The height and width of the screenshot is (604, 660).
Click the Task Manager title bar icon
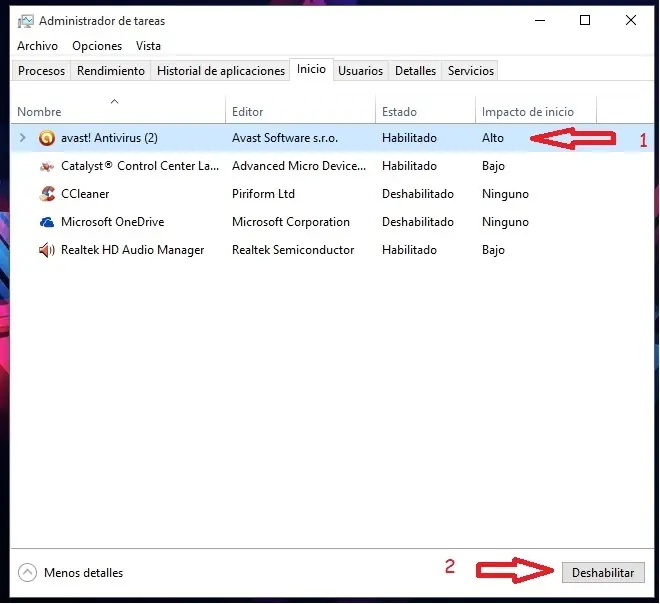point(26,21)
